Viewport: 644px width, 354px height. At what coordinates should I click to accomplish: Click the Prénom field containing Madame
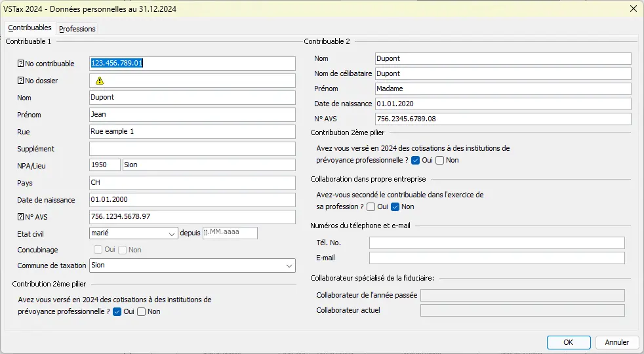pos(503,88)
